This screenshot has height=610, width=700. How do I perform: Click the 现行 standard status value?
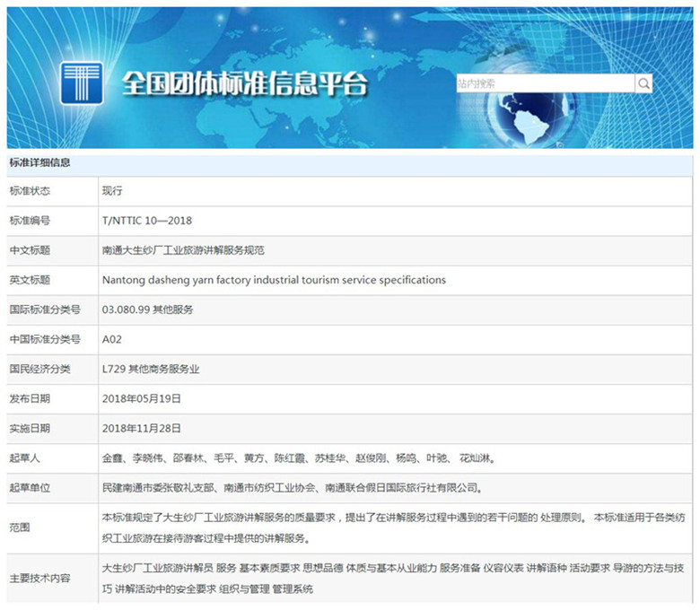112,191
